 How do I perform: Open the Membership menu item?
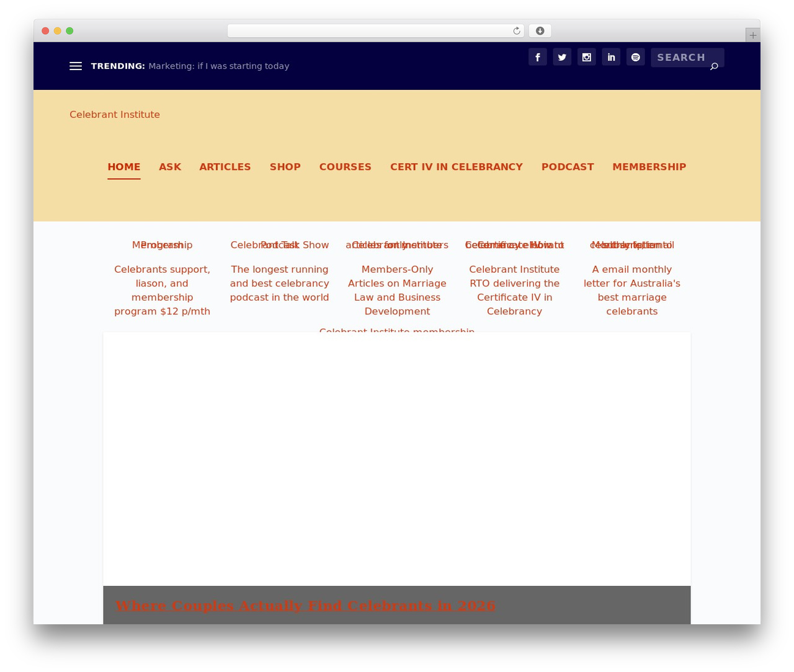649,167
